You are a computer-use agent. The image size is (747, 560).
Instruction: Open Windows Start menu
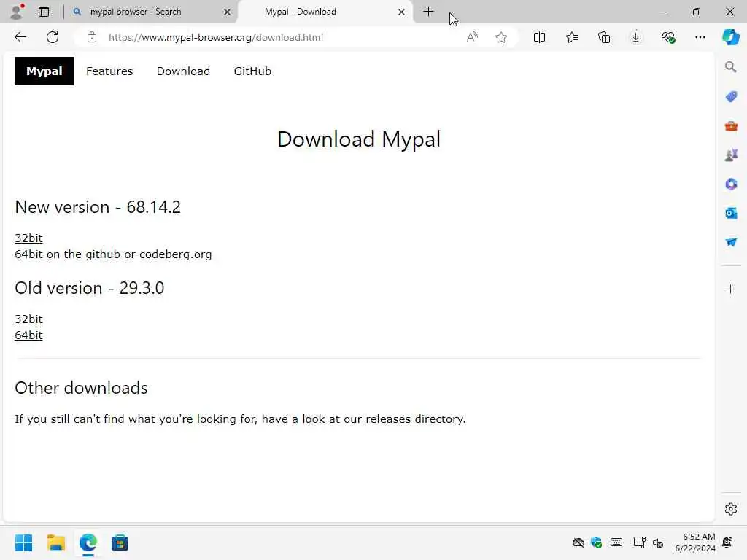pos(24,542)
